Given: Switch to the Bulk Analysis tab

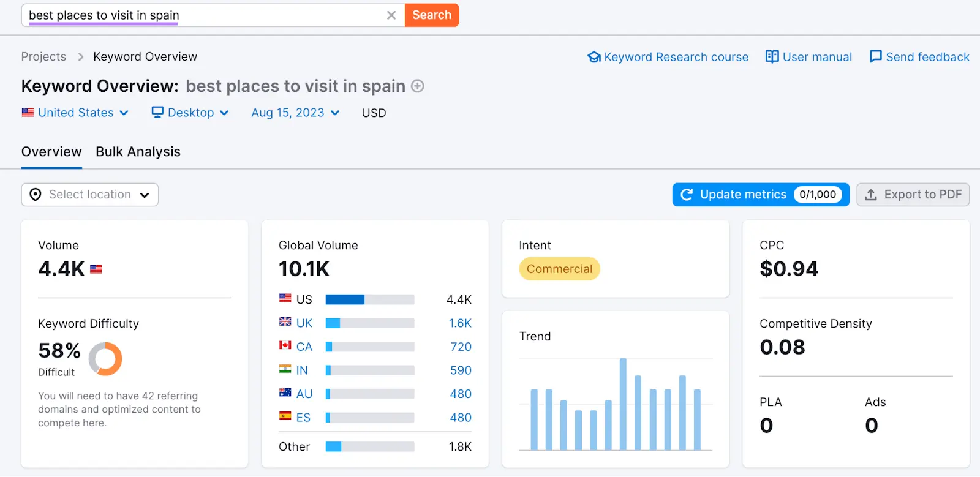Looking at the screenshot, I should point(138,152).
